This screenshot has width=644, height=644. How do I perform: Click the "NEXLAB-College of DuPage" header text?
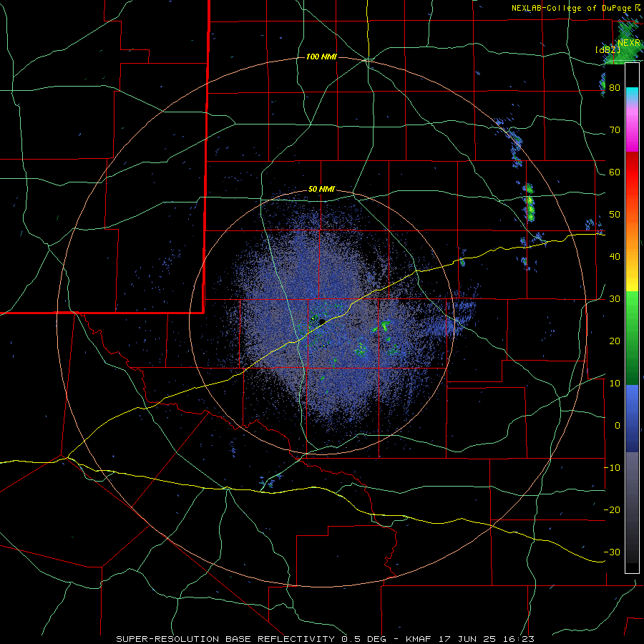572,8
